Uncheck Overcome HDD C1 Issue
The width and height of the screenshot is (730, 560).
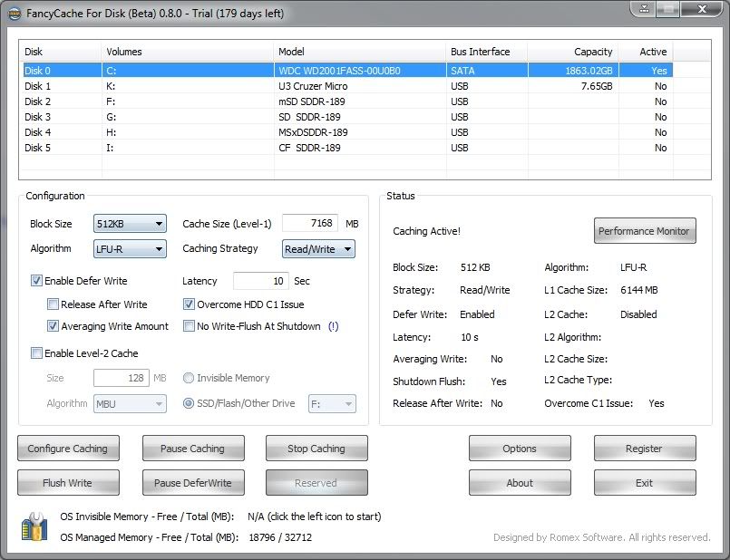(x=190, y=304)
